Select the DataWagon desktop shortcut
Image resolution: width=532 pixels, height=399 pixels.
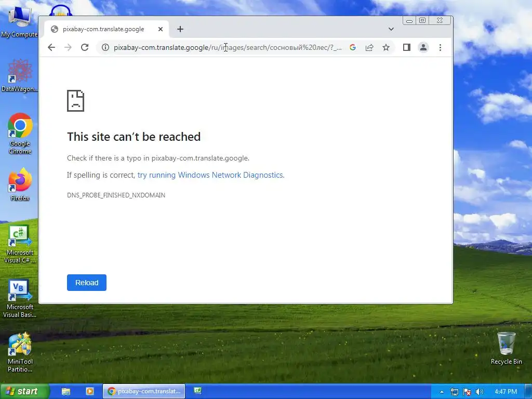point(19,76)
